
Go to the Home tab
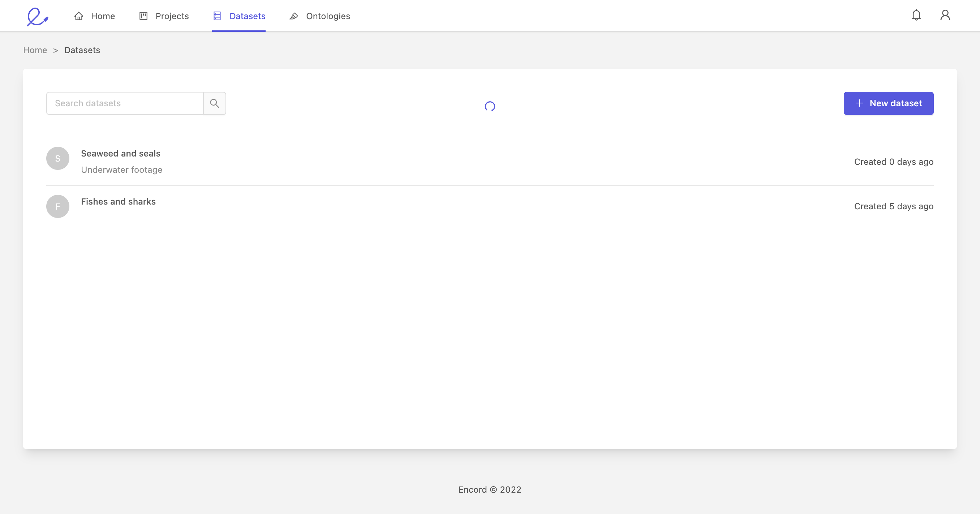pyautogui.click(x=94, y=16)
